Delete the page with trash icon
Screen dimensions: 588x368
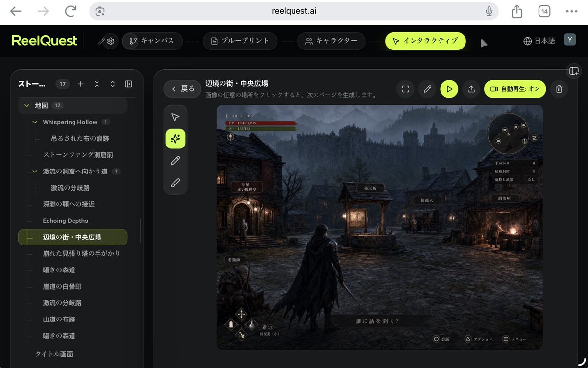click(x=559, y=89)
